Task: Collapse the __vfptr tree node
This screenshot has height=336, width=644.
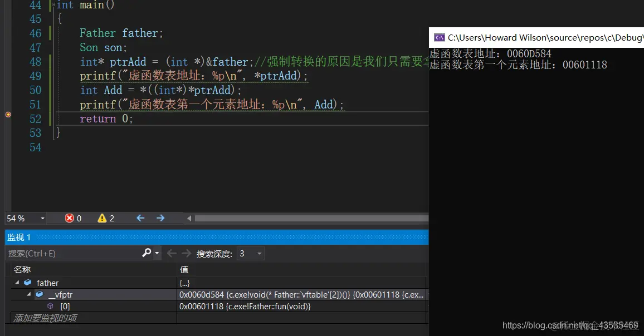Action: click(x=28, y=294)
